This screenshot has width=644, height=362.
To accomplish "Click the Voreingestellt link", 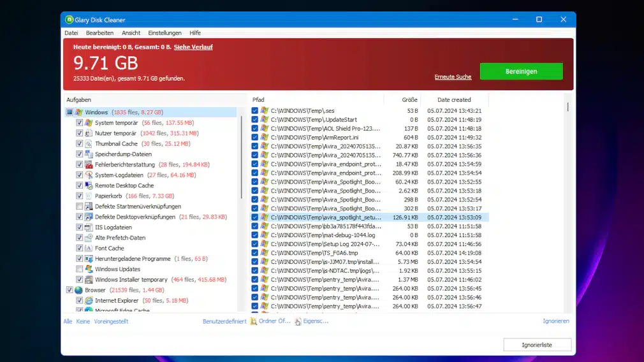I will [111, 321].
